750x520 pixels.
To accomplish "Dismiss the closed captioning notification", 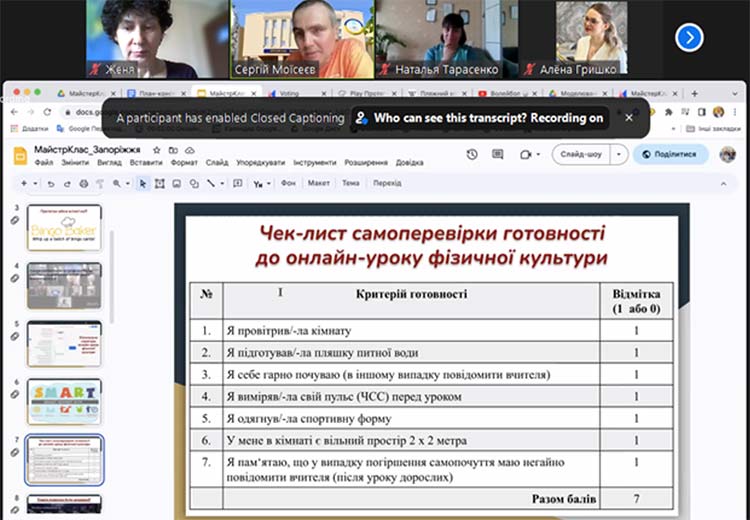I will (x=629, y=117).
